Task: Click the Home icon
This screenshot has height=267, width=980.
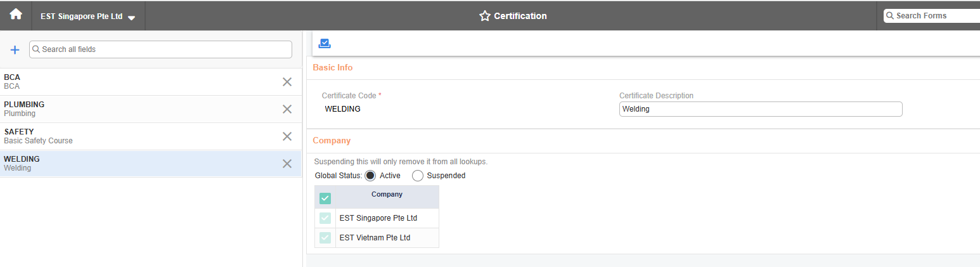Action: [16, 15]
